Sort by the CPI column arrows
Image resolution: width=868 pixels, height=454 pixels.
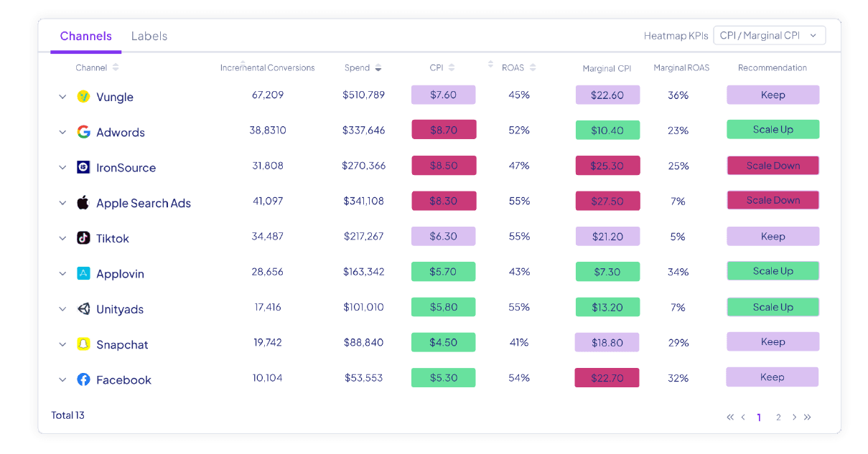pyautogui.click(x=452, y=68)
